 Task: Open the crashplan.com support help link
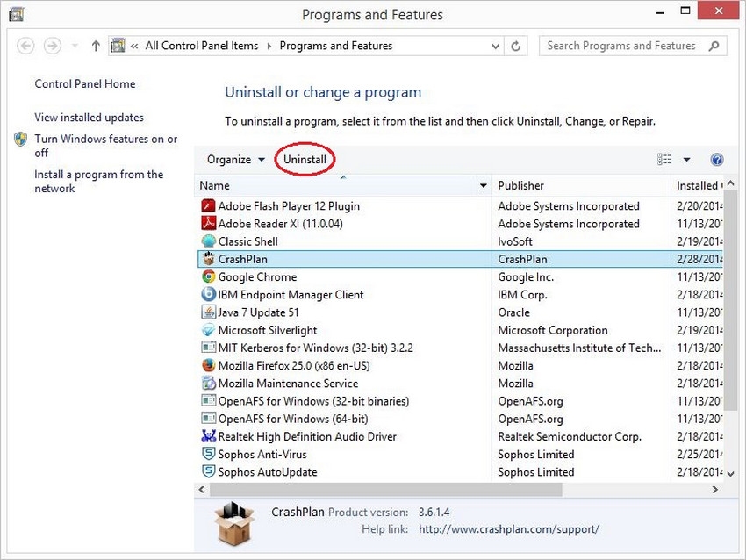coord(508,529)
